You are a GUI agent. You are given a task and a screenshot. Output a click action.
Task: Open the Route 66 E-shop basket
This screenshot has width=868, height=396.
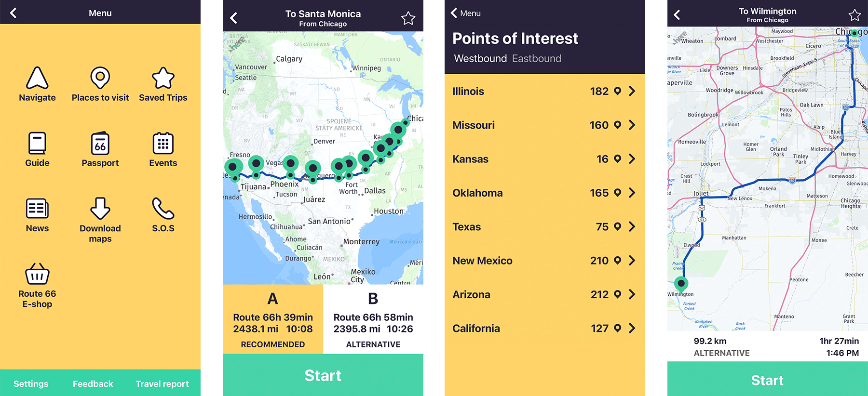[x=37, y=274]
